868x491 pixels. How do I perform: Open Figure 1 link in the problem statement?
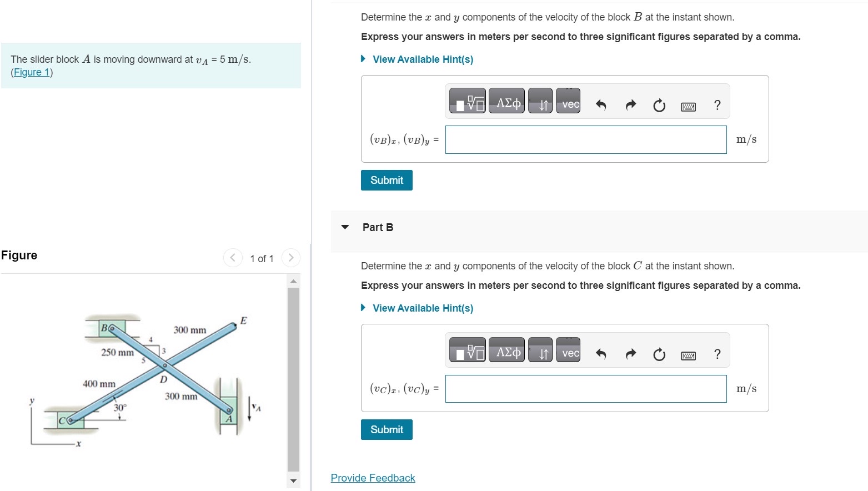[31, 72]
